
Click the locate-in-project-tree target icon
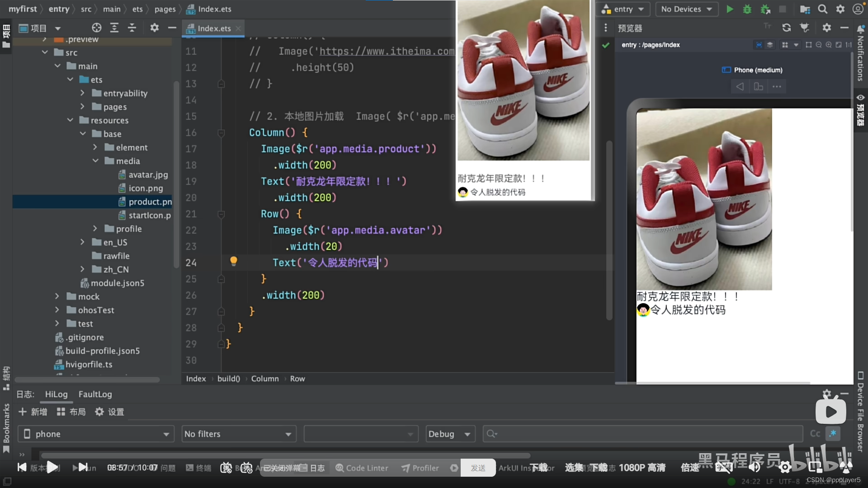pyautogui.click(x=96, y=28)
